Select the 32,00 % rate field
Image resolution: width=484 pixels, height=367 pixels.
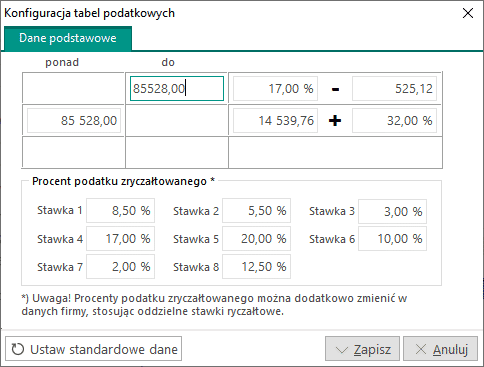[x=394, y=121]
